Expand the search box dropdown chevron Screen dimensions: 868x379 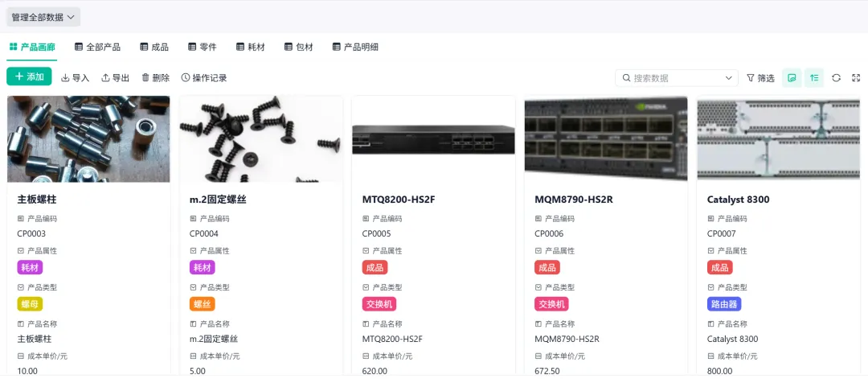pyautogui.click(x=728, y=78)
